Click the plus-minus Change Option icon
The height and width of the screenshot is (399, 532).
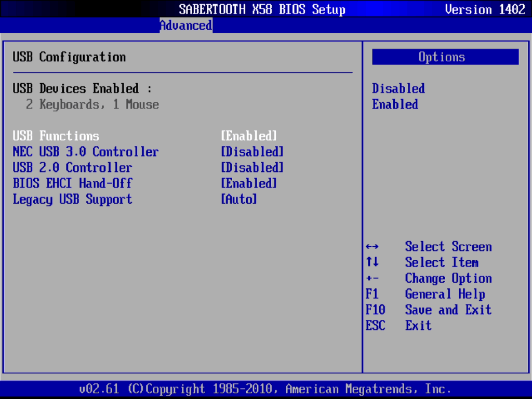tap(372, 278)
